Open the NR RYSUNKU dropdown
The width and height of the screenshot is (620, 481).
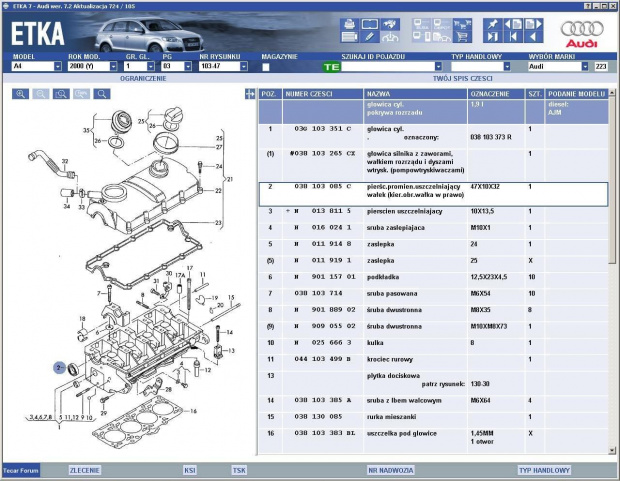244,66
